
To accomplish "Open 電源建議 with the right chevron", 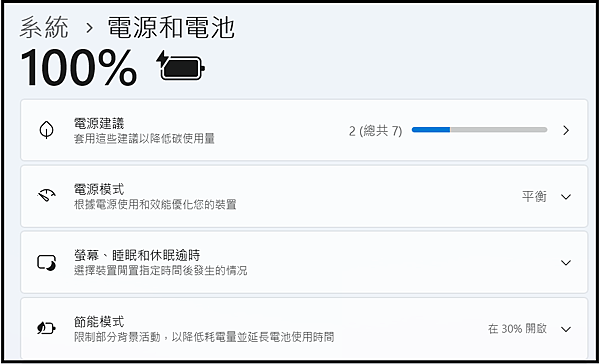I will [566, 131].
